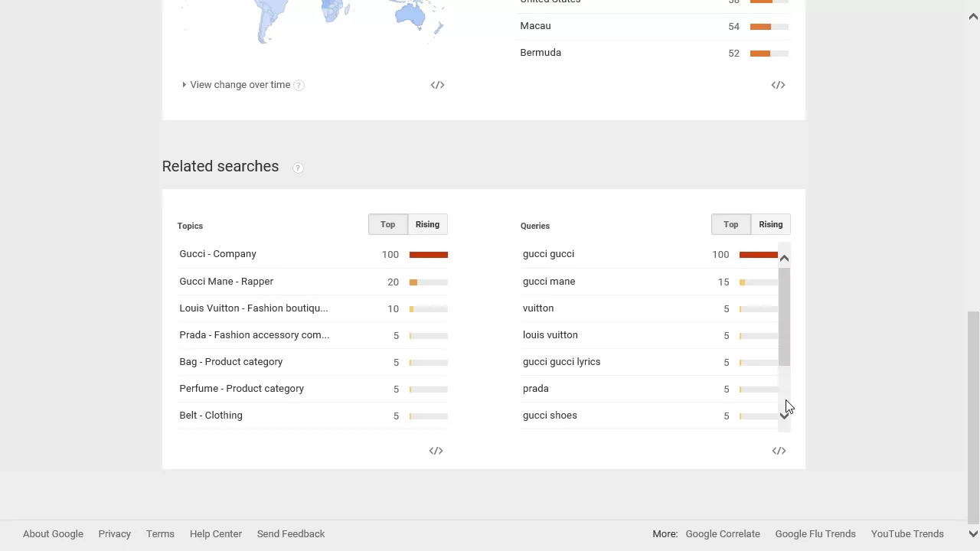Open Gucci Mane - Rapper topic
Image resolution: width=980 pixels, height=551 pixels.
tap(226, 282)
